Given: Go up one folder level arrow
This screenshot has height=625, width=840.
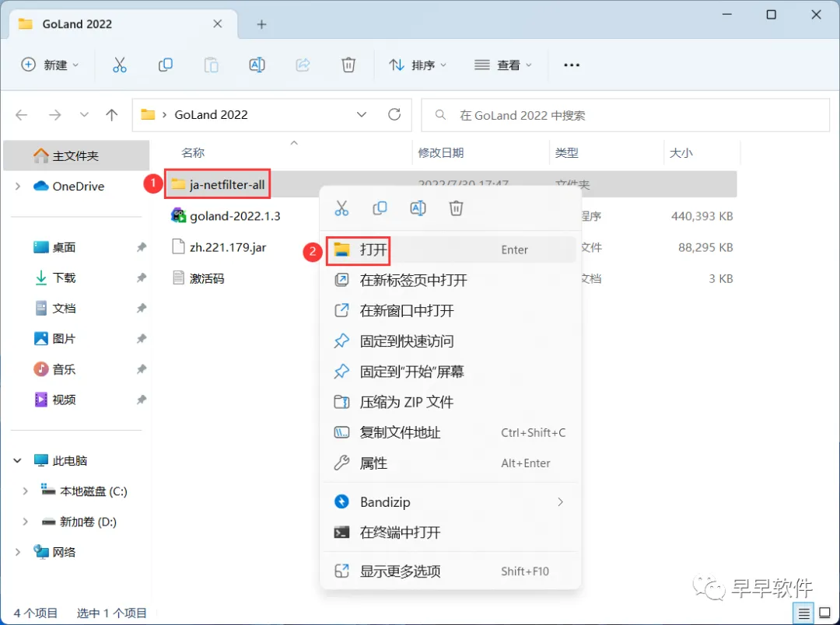Looking at the screenshot, I should pyautogui.click(x=111, y=114).
